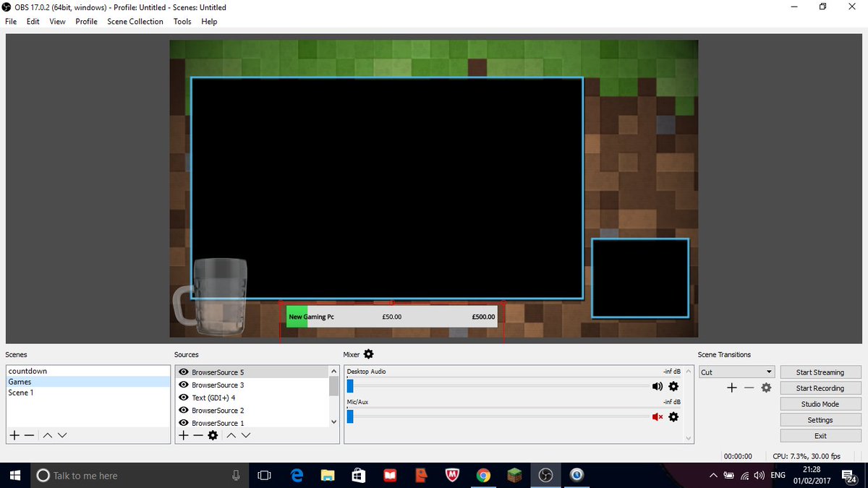Select countdown scene
This screenshot has width=868, height=488.
[88, 371]
